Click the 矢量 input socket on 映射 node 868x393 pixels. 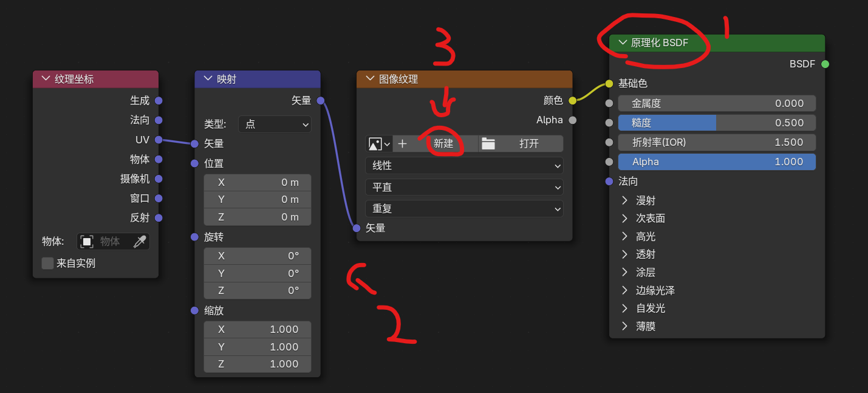[x=194, y=144]
